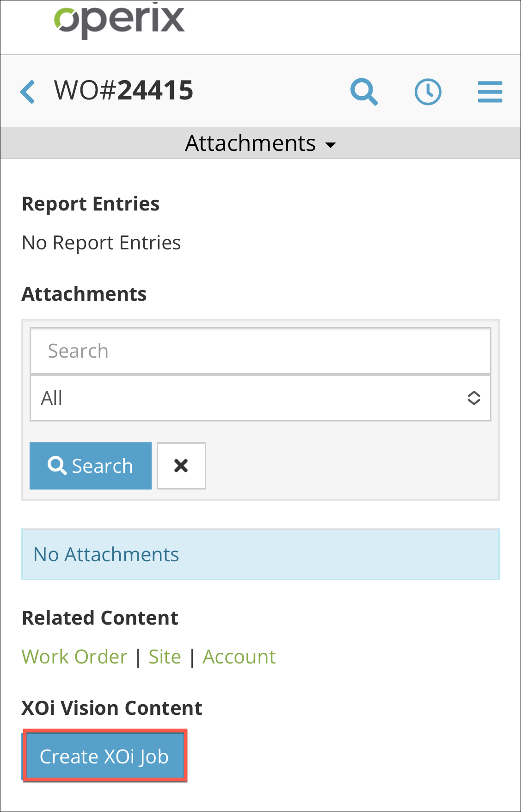Click magnifier icon inside blue Search button
Screen dimensions: 521x812
tap(57, 465)
